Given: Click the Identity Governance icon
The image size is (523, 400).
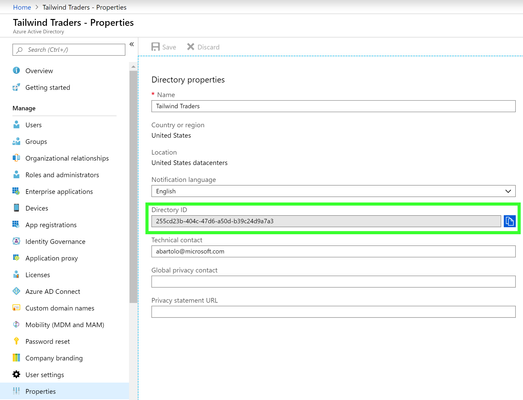Looking at the screenshot, I should [16, 241].
